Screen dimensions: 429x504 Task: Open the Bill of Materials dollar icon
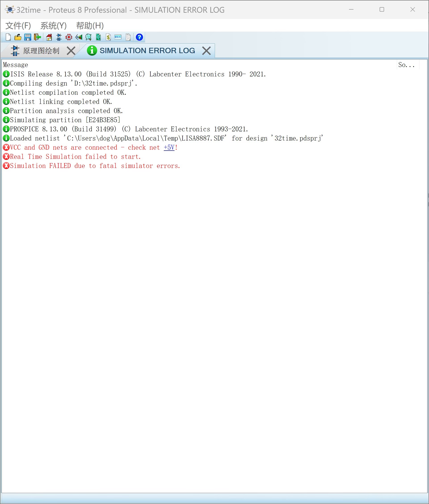coord(108,37)
